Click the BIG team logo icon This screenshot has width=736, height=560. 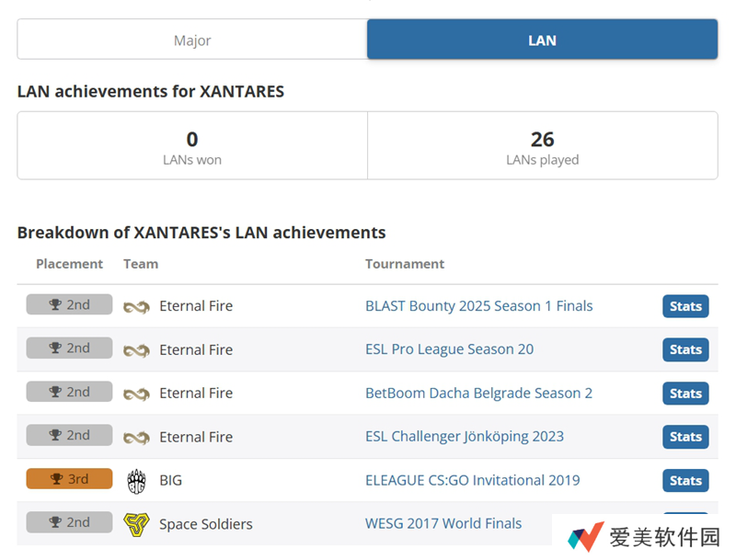pos(136,480)
